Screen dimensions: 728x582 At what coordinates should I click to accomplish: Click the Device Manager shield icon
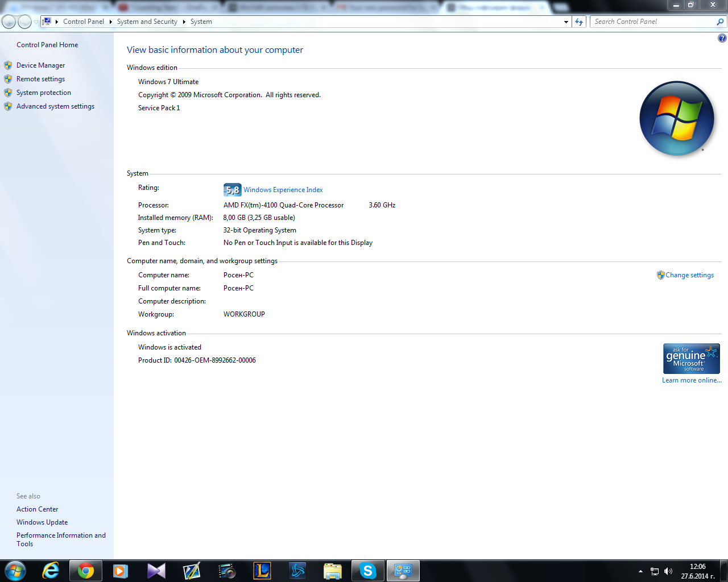(8, 65)
